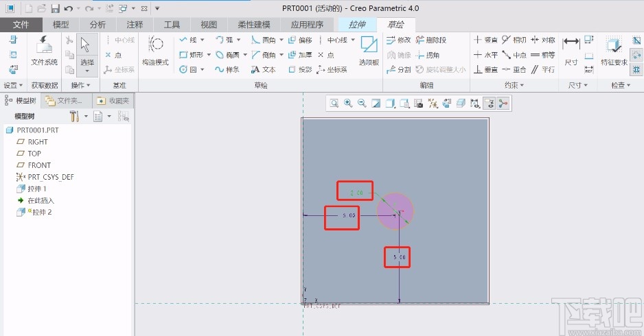Click the Modify (修改) edit tool
Screen dimensions: 644x336
point(399,40)
